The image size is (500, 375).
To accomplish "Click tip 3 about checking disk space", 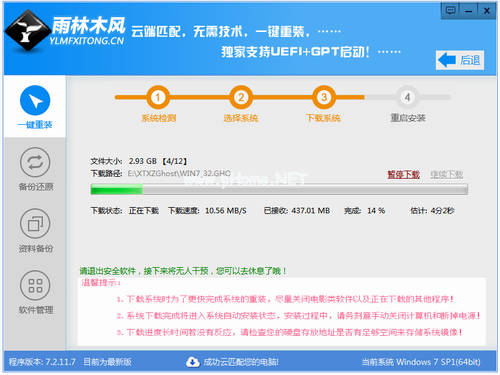I will pyautogui.click(x=289, y=332).
